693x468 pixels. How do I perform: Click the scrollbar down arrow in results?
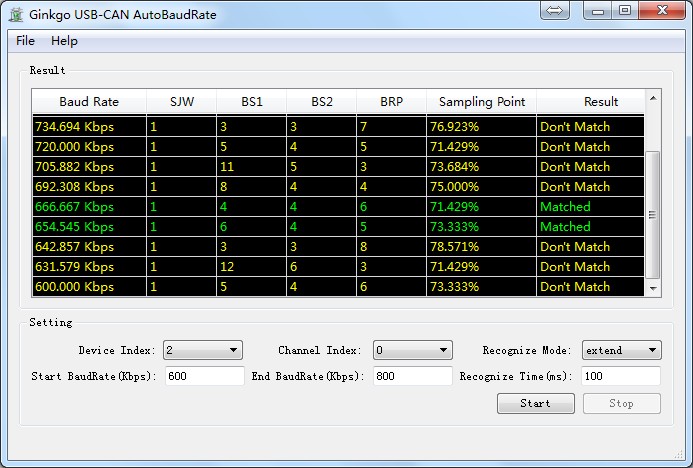point(653,288)
